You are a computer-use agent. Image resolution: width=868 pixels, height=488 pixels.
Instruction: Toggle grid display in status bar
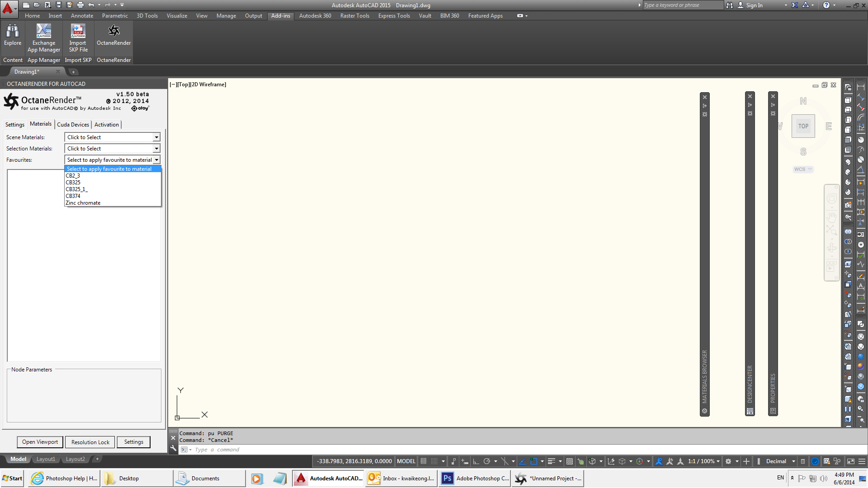[x=424, y=461]
